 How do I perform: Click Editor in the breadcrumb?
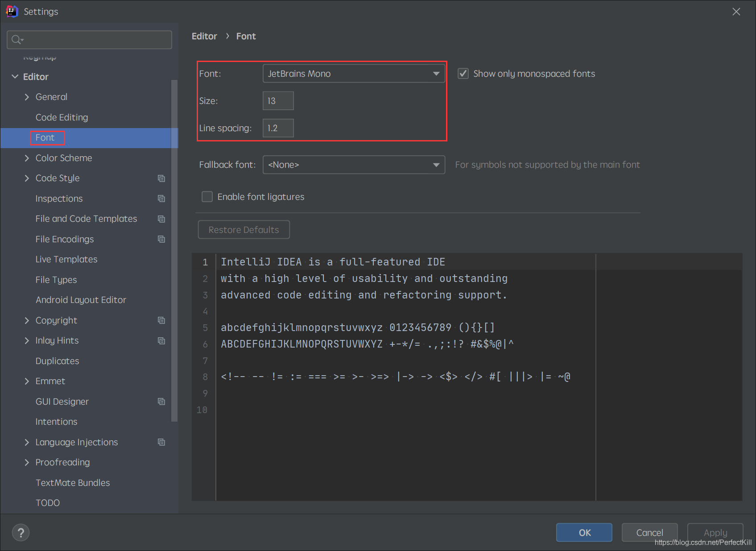(204, 36)
